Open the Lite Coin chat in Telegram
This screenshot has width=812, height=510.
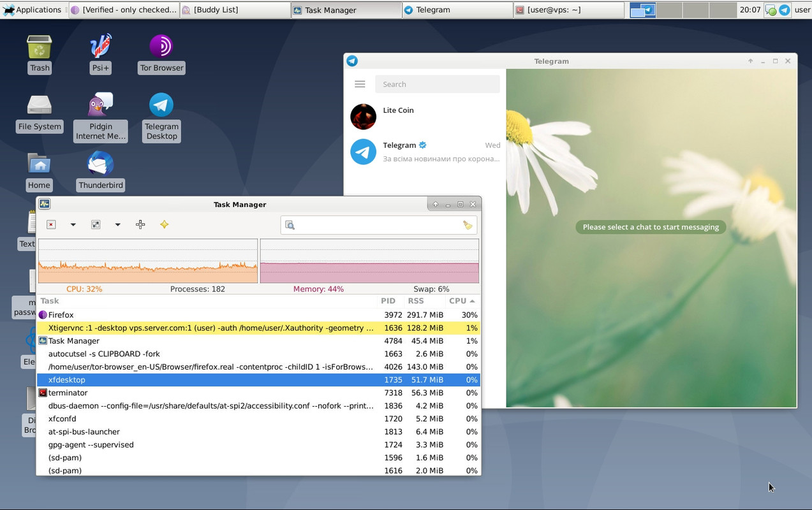[425, 117]
